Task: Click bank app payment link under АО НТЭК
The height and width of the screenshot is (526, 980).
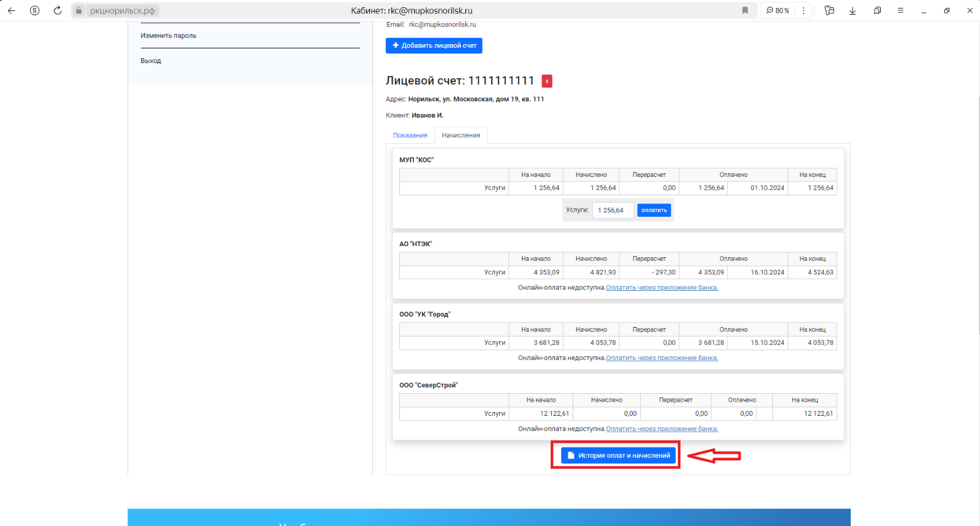Action: (661, 288)
